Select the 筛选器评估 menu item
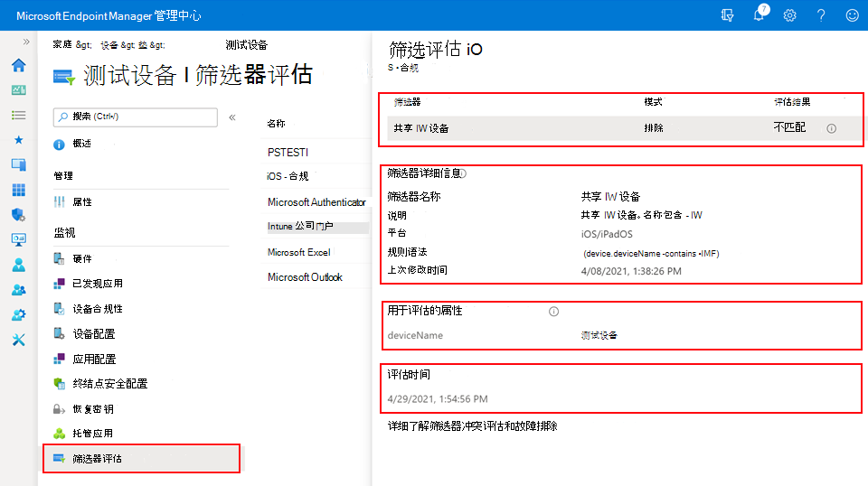Viewport: 868px width, 486px height. [141, 458]
